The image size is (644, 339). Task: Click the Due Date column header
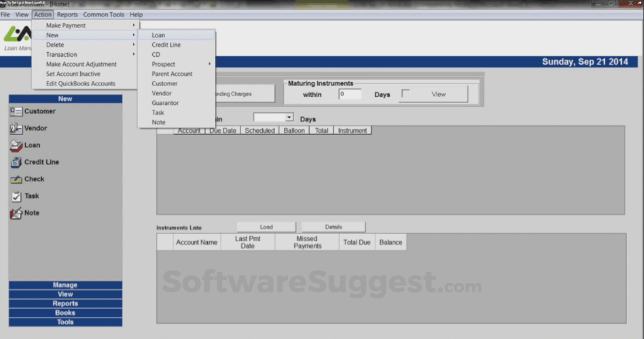[x=222, y=131]
